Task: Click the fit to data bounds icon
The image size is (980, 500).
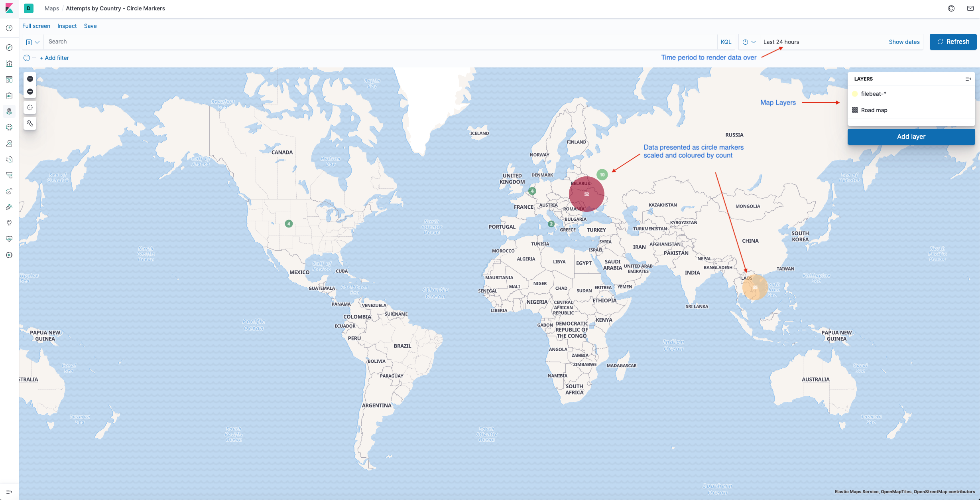Action: tap(30, 107)
